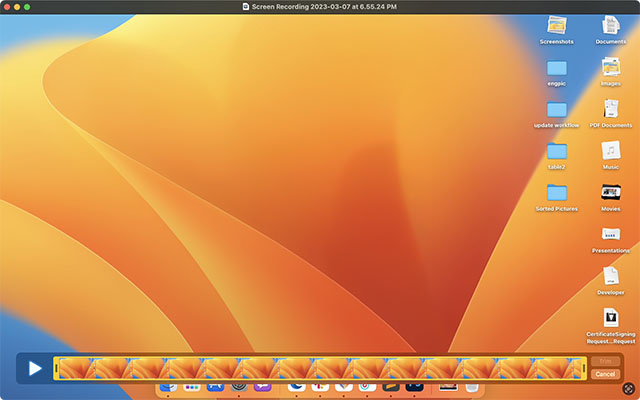Click the middle of the trim filmstrip

(320, 368)
